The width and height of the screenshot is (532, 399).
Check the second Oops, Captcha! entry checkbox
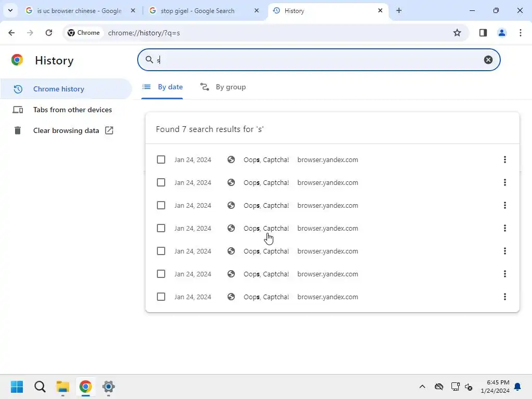161,182
